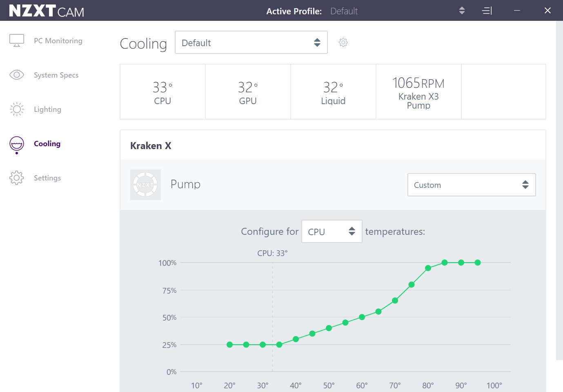Go to System Specs page
This screenshot has width=563, height=392.
pyautogui.click(x=56, y=75)
